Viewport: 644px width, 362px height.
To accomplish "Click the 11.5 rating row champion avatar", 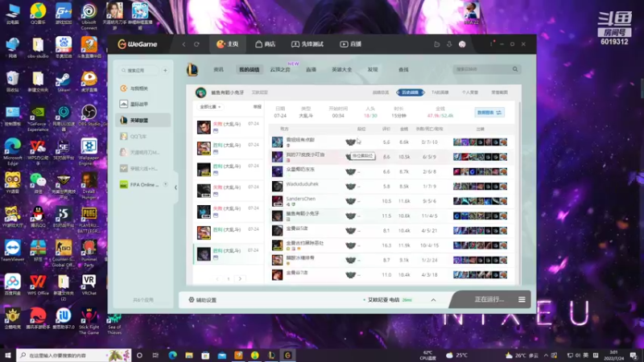I will [x=277, y=216].
